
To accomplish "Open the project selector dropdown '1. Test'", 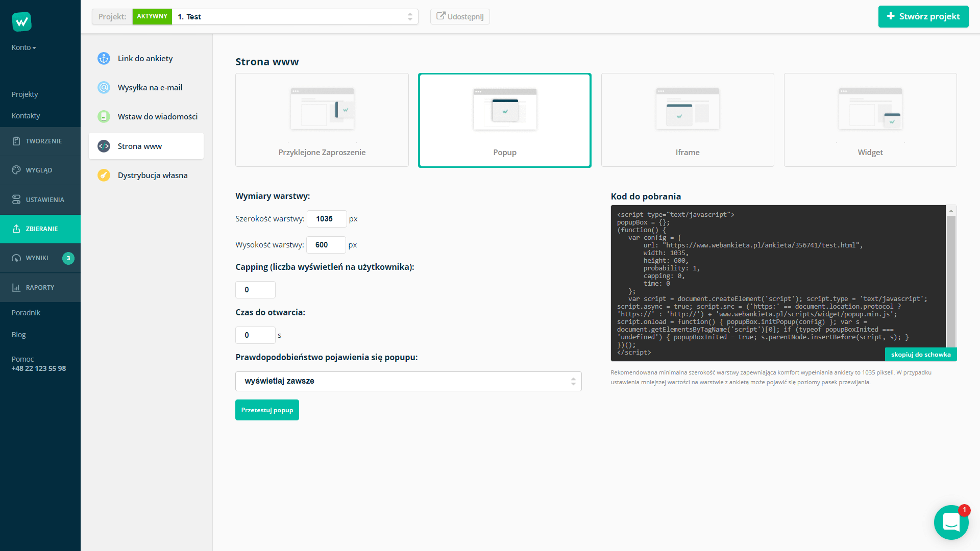I will [295, 16].
